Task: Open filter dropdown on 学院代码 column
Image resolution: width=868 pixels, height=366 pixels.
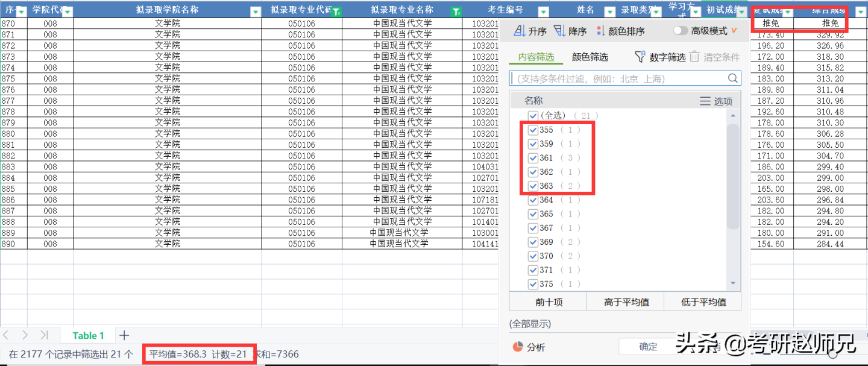Action: [66, 10]
